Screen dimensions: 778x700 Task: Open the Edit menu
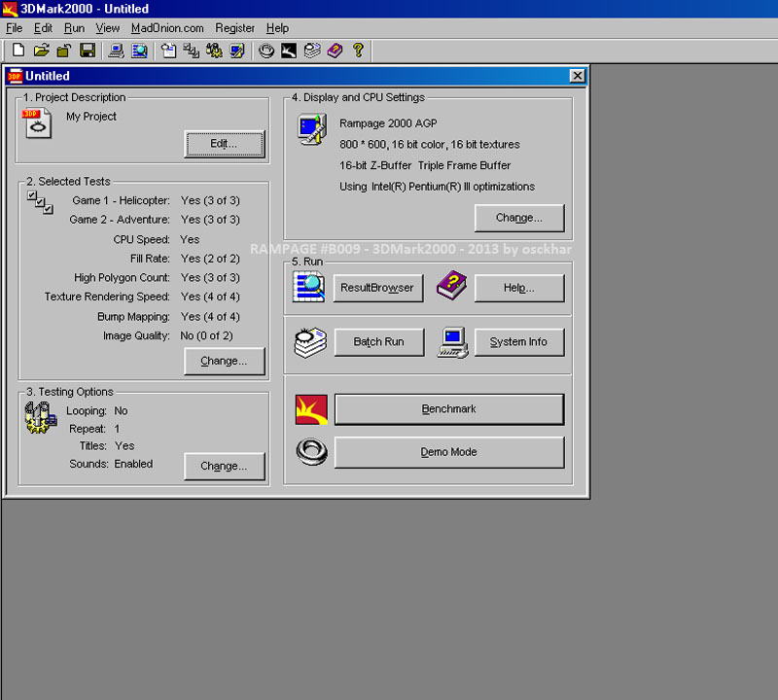point(43,28)
